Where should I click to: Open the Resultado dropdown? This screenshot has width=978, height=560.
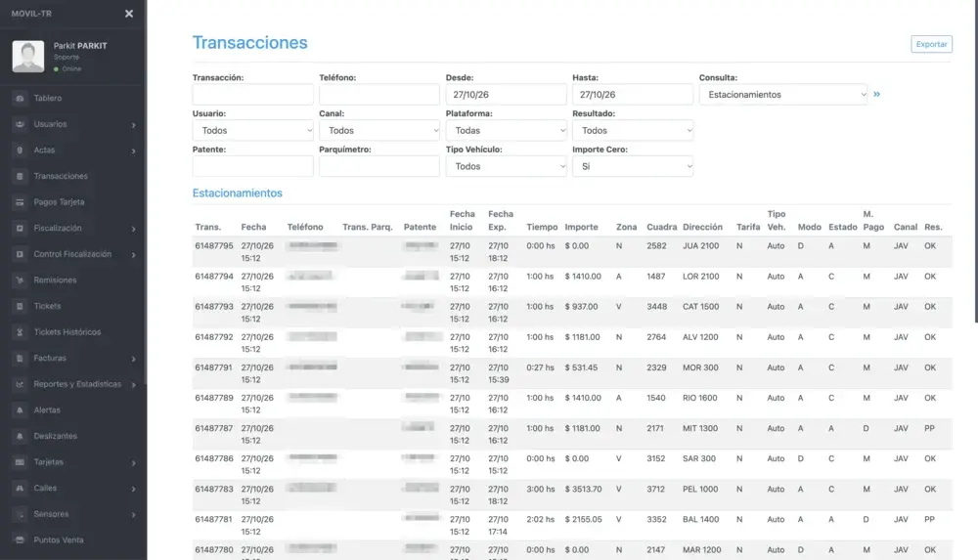[633, 130]
